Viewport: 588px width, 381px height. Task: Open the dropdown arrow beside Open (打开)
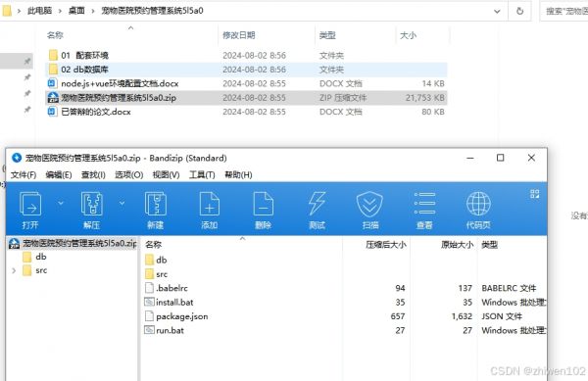point(61,203)
